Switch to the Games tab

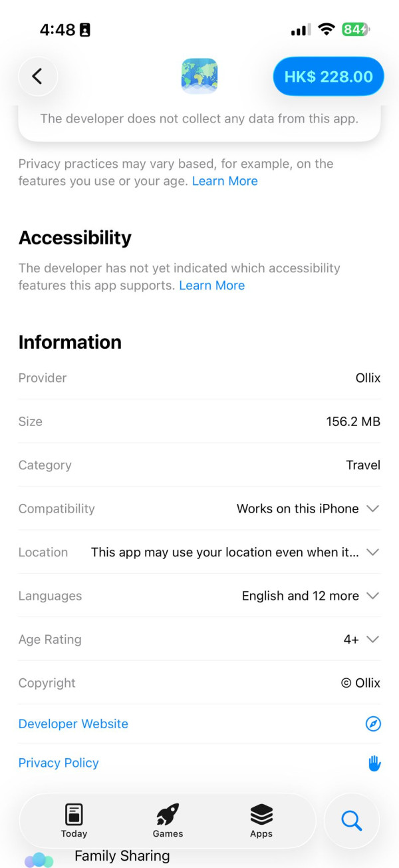168,820
